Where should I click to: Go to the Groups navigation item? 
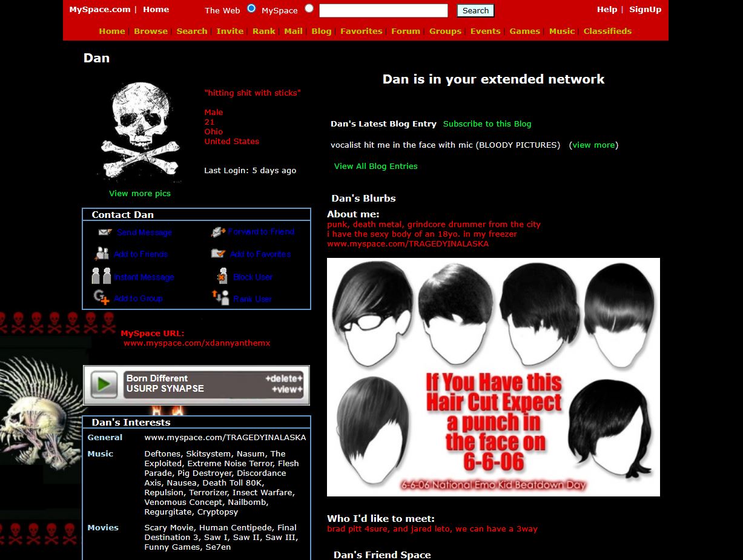point(445,31)
